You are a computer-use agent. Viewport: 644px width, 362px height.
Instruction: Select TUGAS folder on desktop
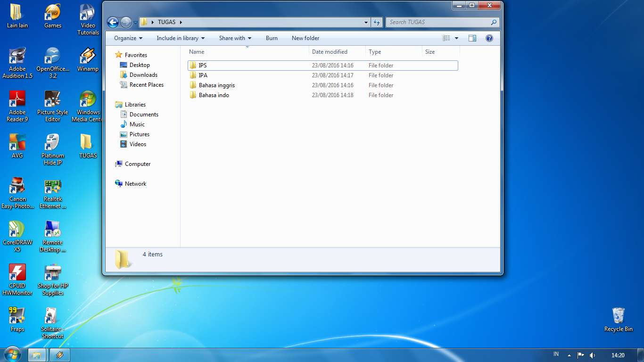88,146
